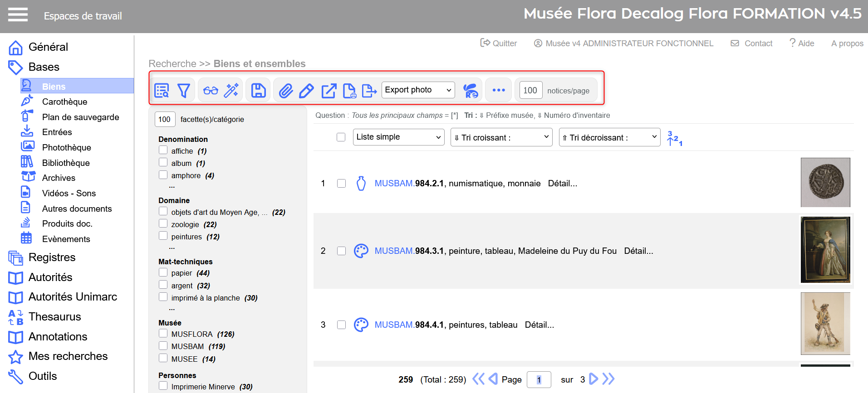The height and width of the screenshot is (393, 868).
Task: Open Thesaurus in the sidebar menu
Action: tap(54, 316)
